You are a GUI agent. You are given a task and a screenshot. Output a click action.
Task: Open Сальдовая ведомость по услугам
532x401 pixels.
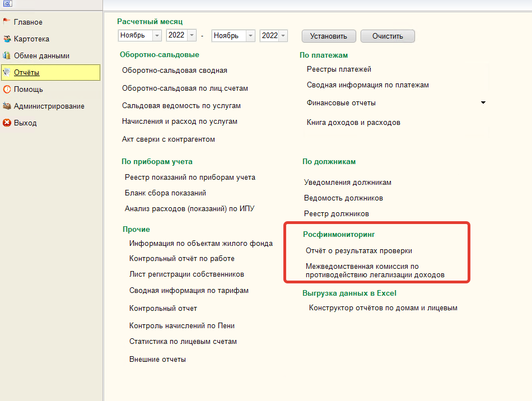181,105
